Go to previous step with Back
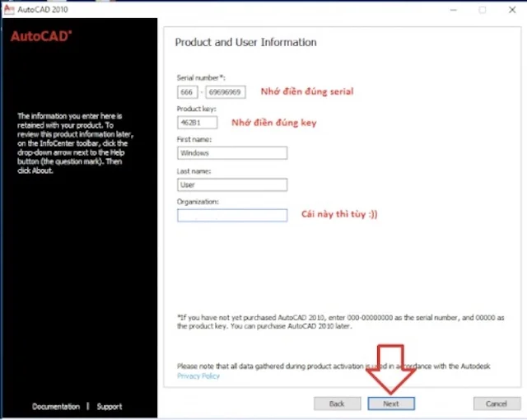The width and height of the screenshot is (527, 420). 337,404
